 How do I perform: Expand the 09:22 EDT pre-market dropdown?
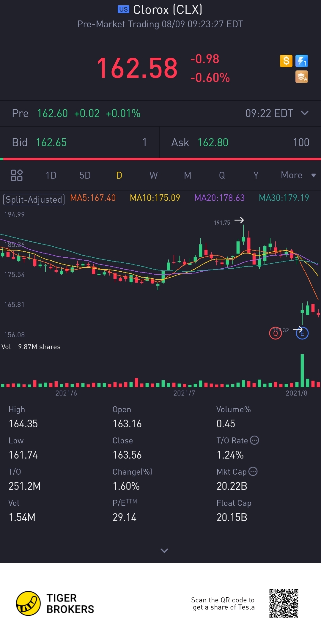[305, 113]
